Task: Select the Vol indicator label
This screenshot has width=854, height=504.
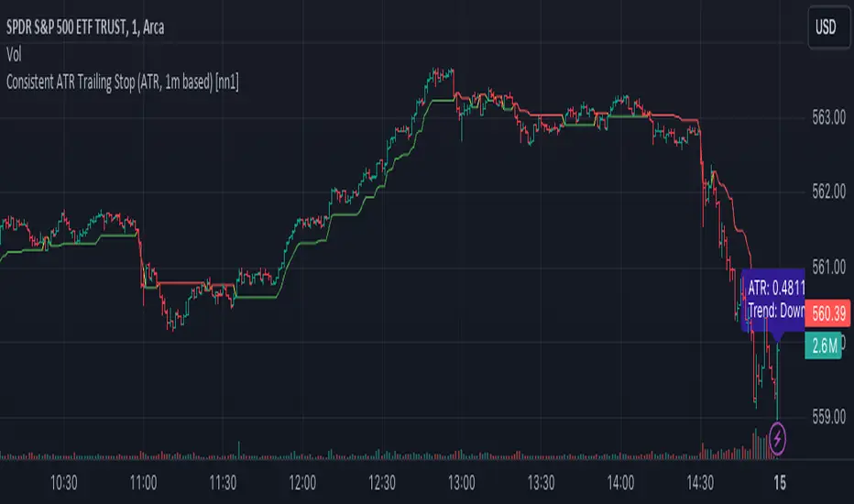Action: [x=14, y=54]
